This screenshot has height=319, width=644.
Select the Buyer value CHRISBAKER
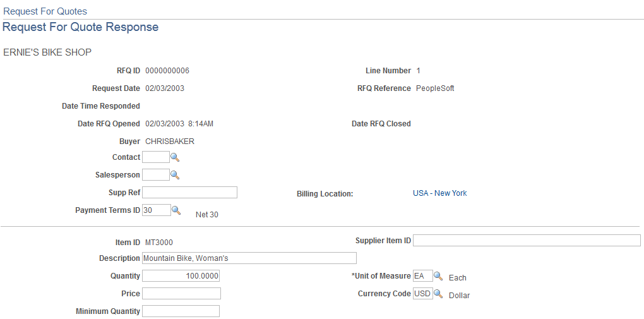tap(170, 141)
